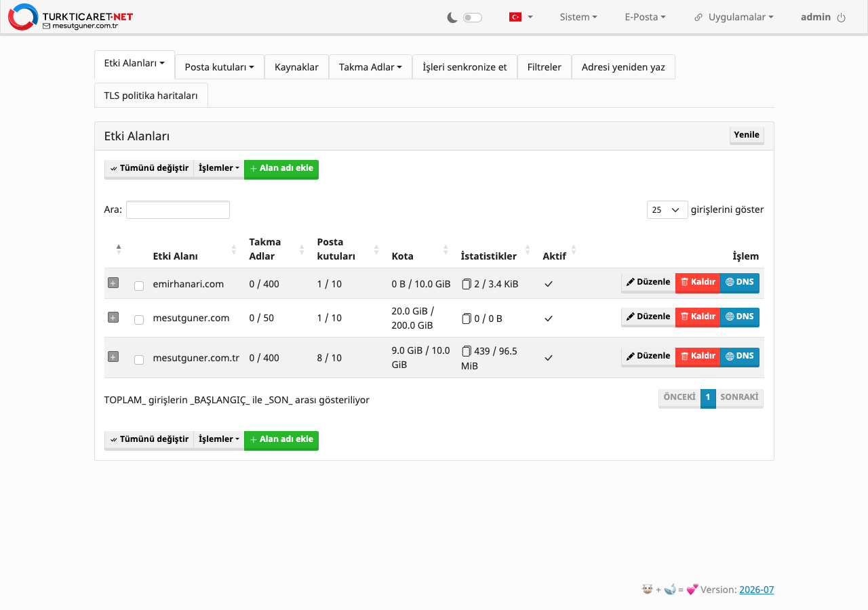Viewport: 868px width, 610px height.
Task: Click the Ara search input field
Action: tap(178, 210)
